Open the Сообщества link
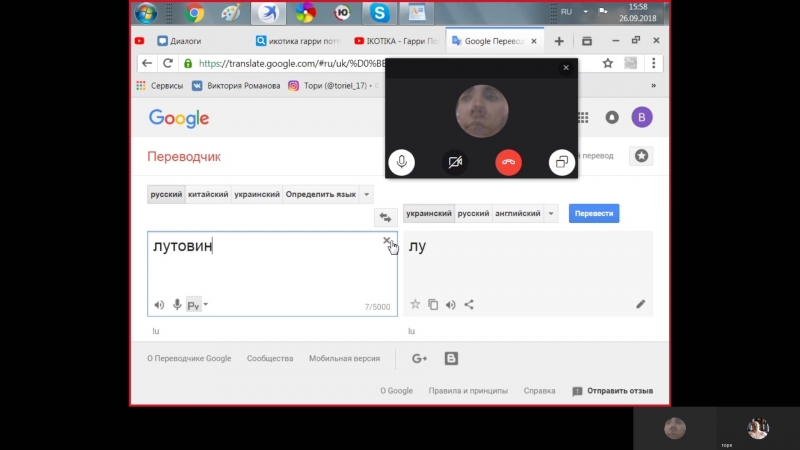The width and height of the screenshot is (800, 450). pyautogui.click(x=270, y=358)
